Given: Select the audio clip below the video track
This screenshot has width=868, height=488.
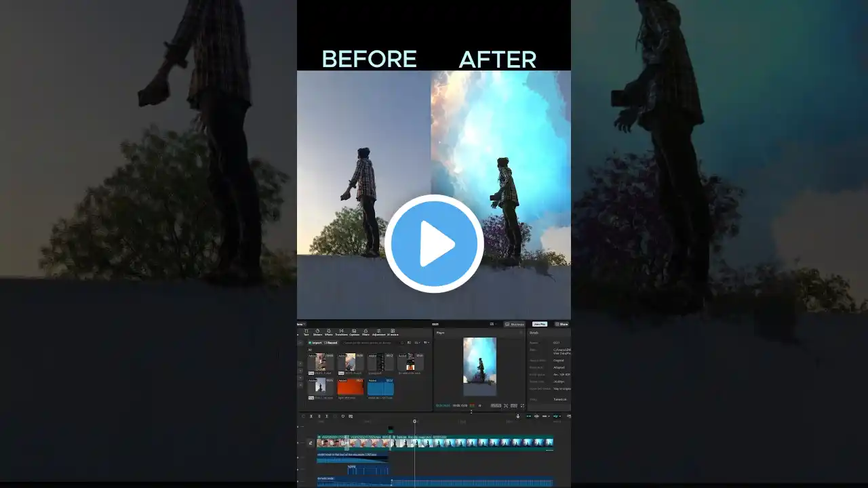Looking at the screenshot, I should pos(353,457).
